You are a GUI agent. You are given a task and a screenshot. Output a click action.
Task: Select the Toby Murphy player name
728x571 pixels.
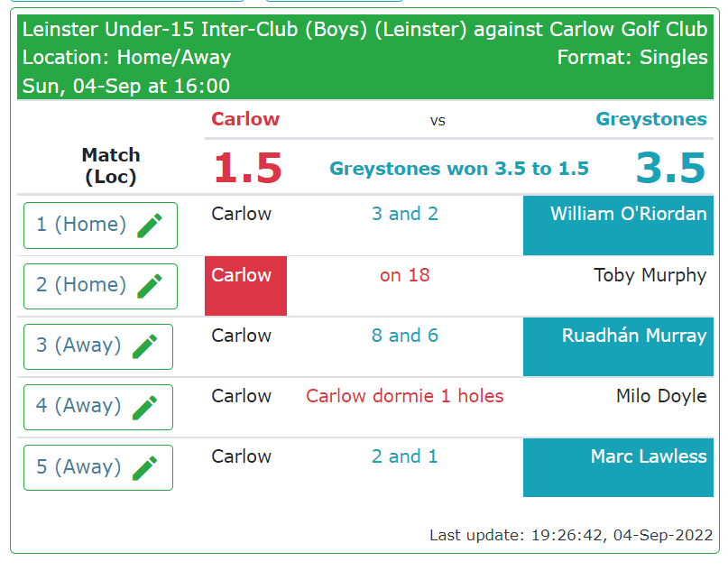[x=650, y=275]
